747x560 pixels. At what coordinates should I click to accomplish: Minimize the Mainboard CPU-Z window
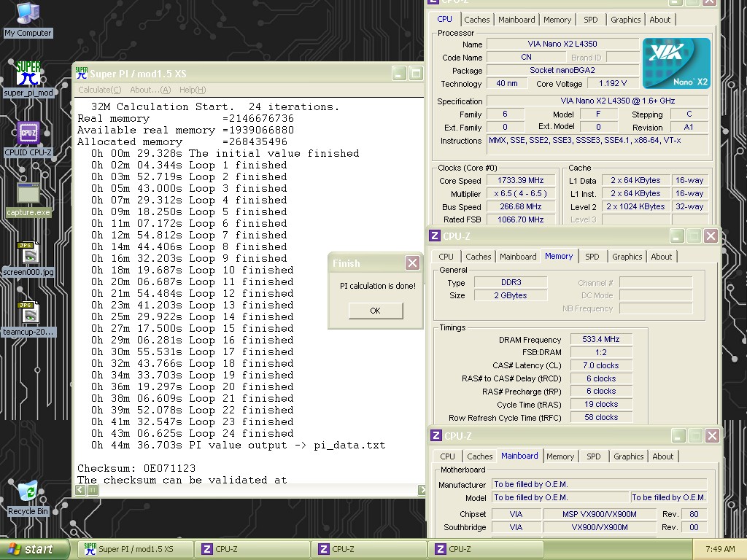coord(678,435)
